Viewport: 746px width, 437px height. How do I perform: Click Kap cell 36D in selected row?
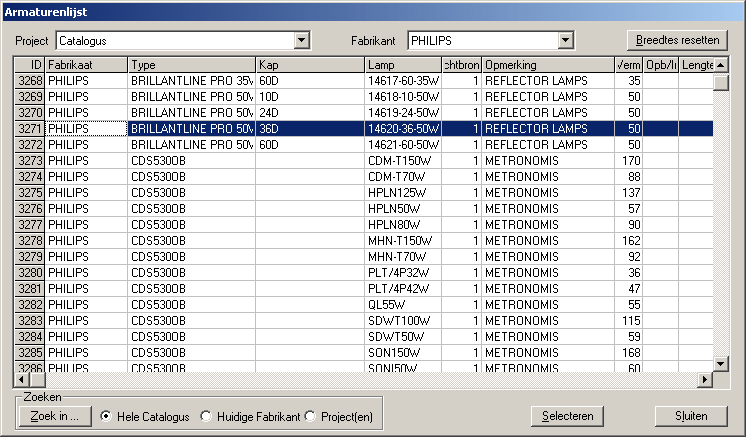click(x=311, y=129)
